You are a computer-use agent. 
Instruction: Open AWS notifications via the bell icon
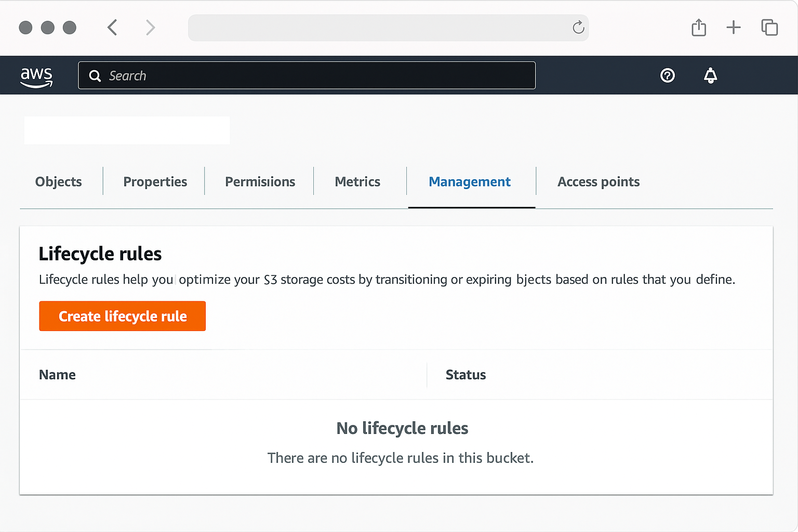710,76
